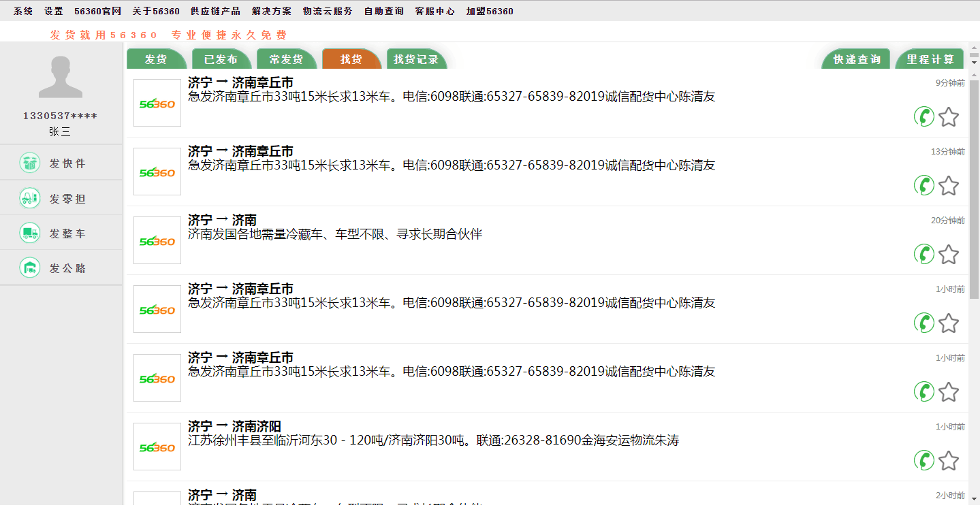Open the 解决方案 menu
The width and height of the screenshot is (980, 516).
[x=271, y=11]
